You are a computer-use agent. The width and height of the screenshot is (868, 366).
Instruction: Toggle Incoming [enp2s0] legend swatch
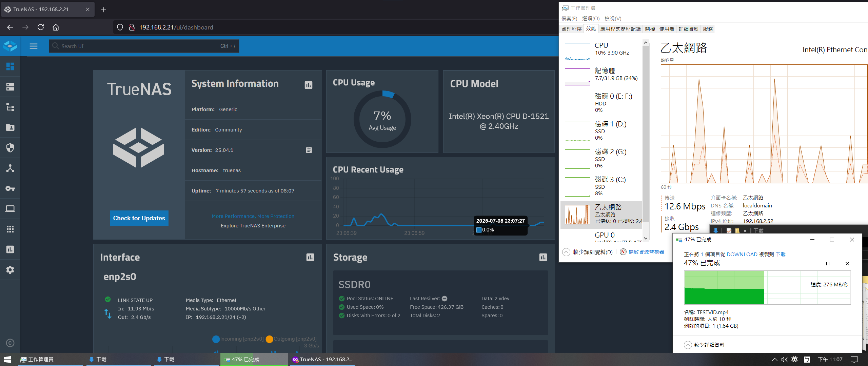[x=216, y=339]
